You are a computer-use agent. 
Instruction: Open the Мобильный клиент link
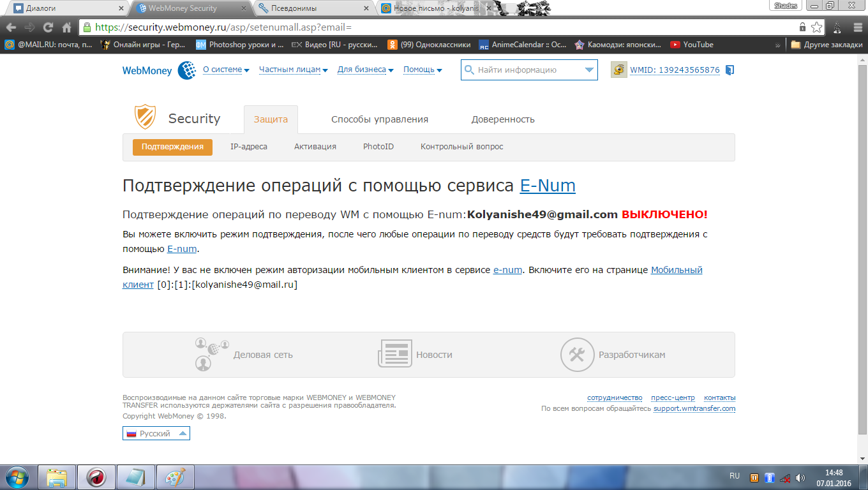click(x=677, y=270)
